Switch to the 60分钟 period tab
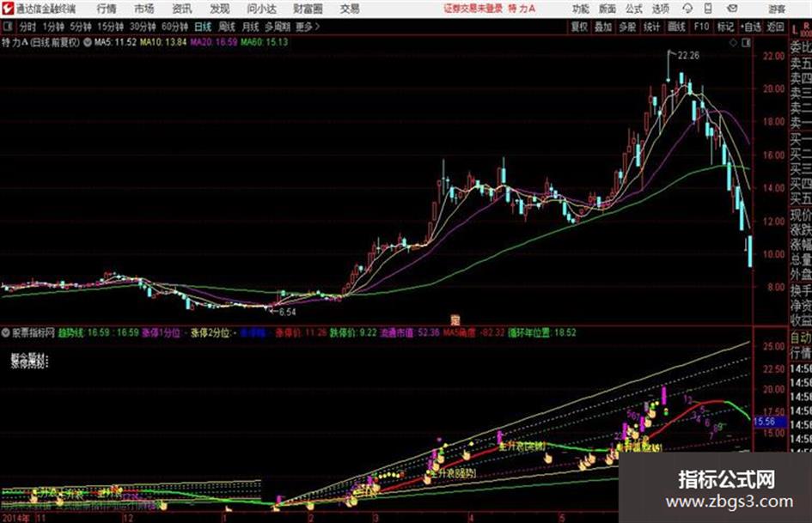This screenshot has height=523, width=812. tap(174, 27)
